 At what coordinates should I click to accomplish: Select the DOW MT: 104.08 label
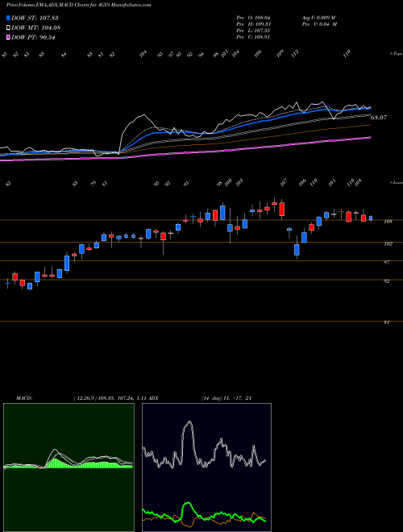[x=35, y=27]
